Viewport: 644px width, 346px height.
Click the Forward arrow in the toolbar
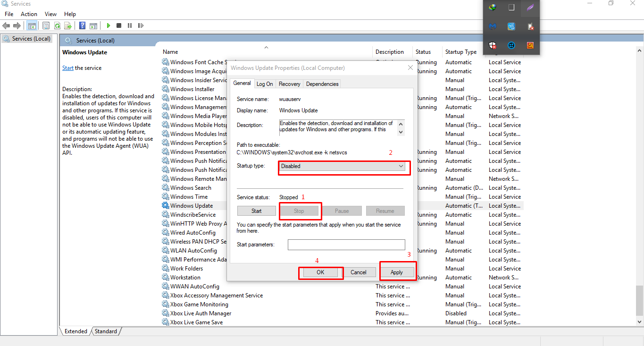coord(17,25)
